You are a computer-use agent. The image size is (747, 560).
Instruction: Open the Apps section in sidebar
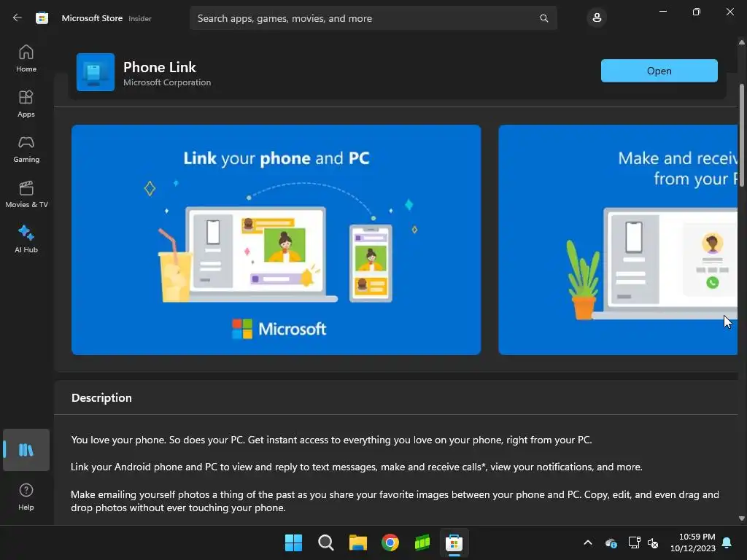point(26,104)
